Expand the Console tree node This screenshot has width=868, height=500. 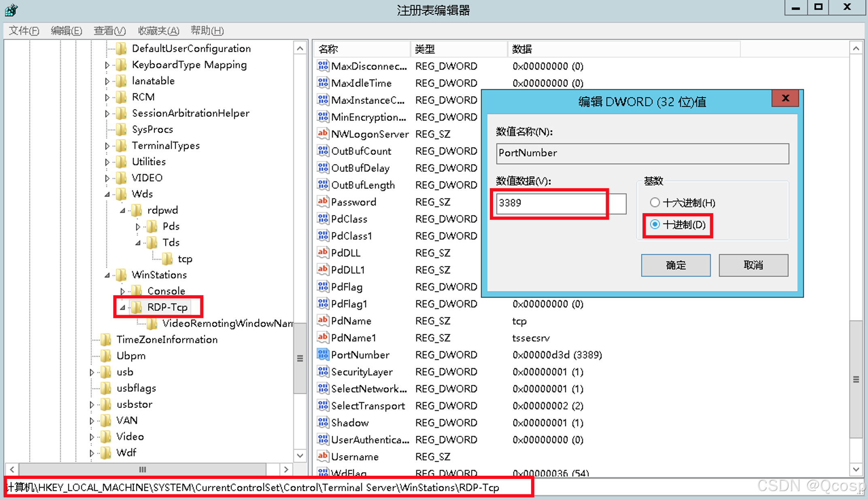coord(122,291)
